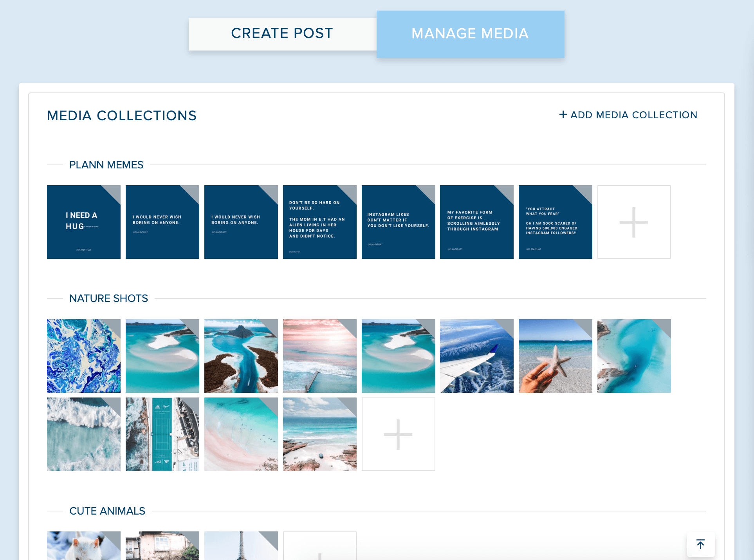Screen dimensions: 754x560
Task: Open the starfish beach photo thumbnail
Action: (x=556, y=356)
